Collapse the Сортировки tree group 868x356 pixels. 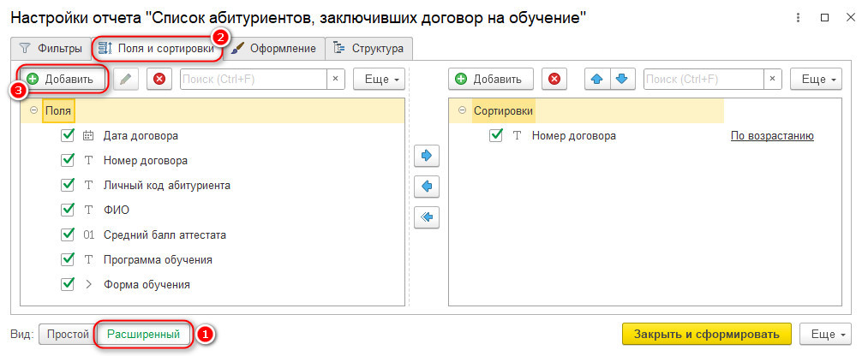pos(462,110)
